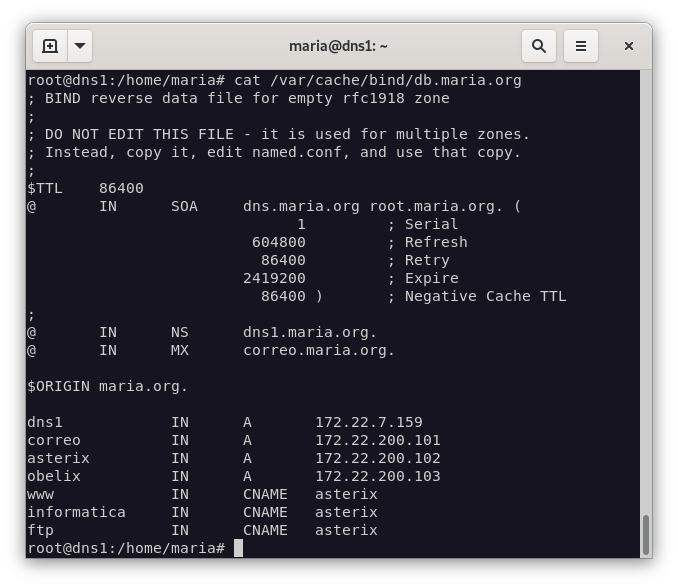Expand the new tab dropdown arrow
This screenshot has height=587, width=678.
pyautogui.click(x=80, y=46)
